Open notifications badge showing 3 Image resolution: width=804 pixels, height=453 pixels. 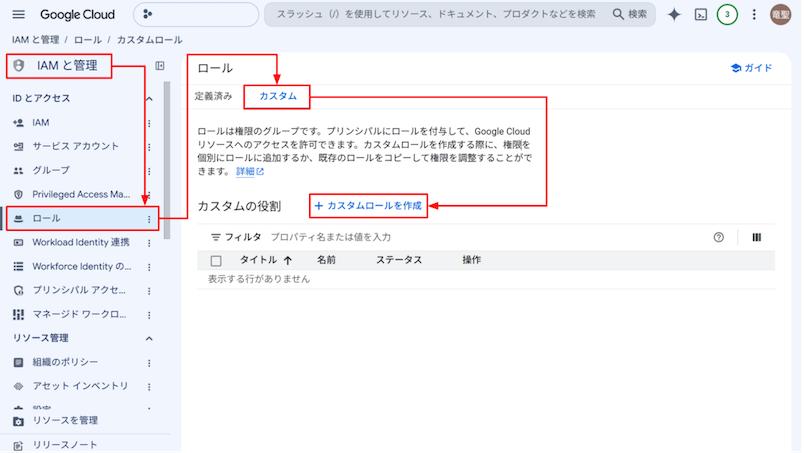pos(727,14)
